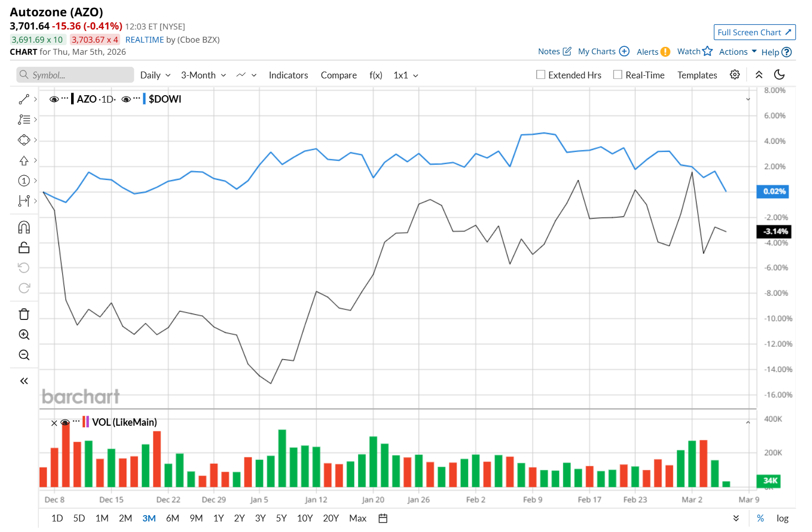Open AZO series options ellipsis
This screenshot has height=532, width=812.
[65, 98]
